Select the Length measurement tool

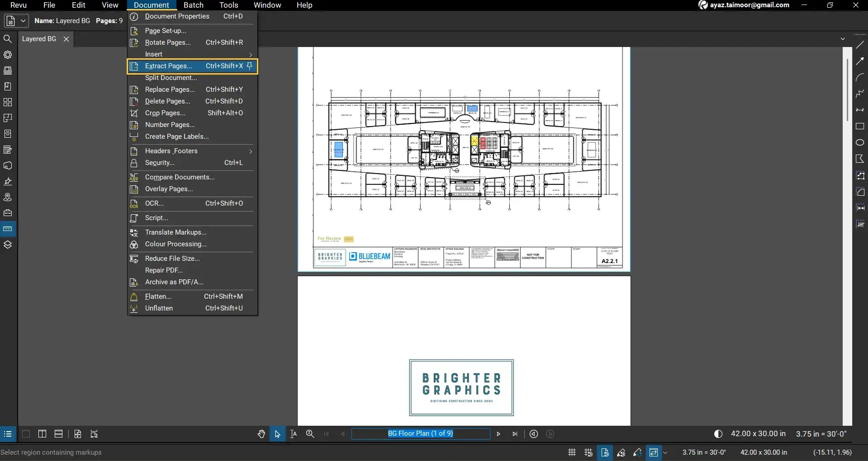[x=860, y=208]
